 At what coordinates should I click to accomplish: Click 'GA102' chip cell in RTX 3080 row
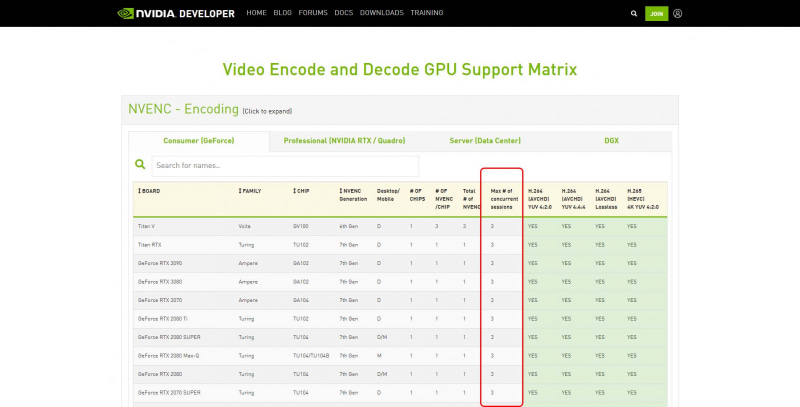301,282
